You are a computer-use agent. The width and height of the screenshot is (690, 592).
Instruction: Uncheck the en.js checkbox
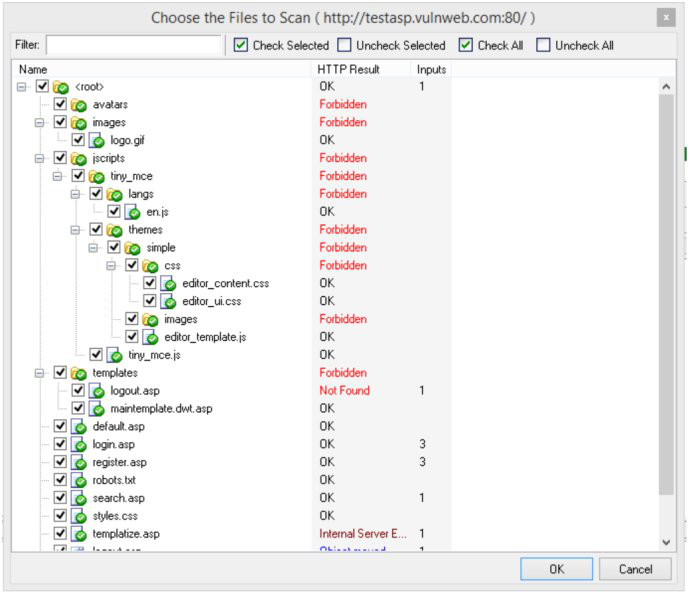coord(114,211)
